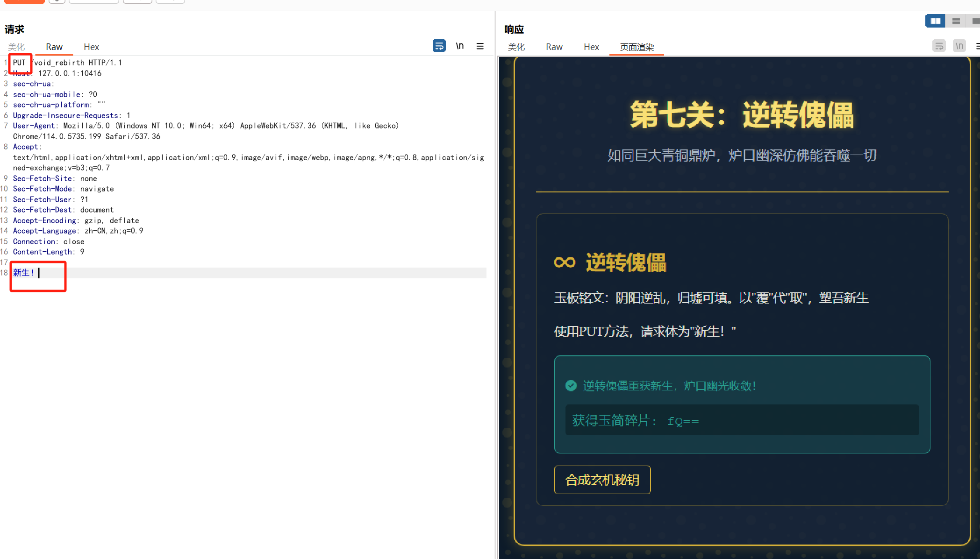Image resolution: width=980 pixels, height=559 pixels.
Task: Open request editor hamburger menu
Action: coord(480,46)
